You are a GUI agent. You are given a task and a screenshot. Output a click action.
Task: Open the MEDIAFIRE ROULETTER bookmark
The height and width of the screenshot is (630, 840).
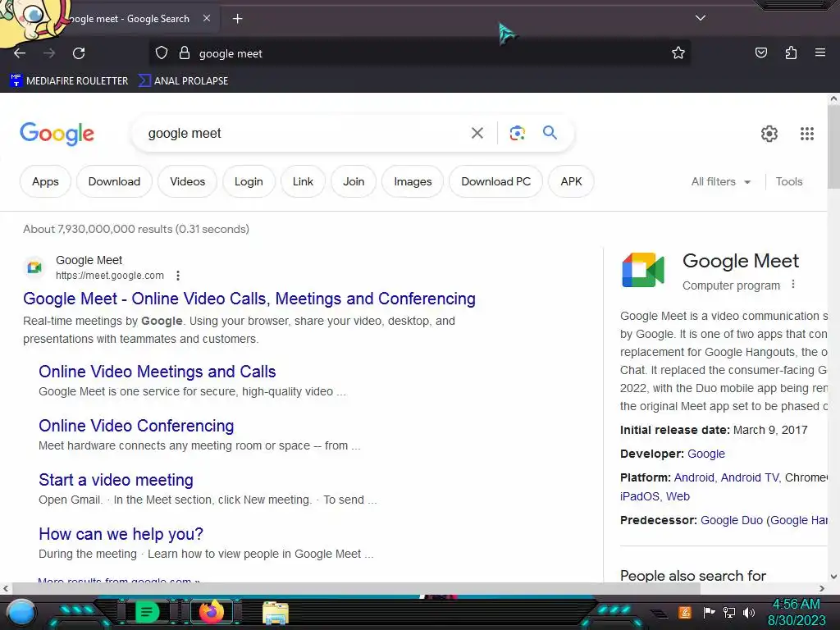pos(69,81)
